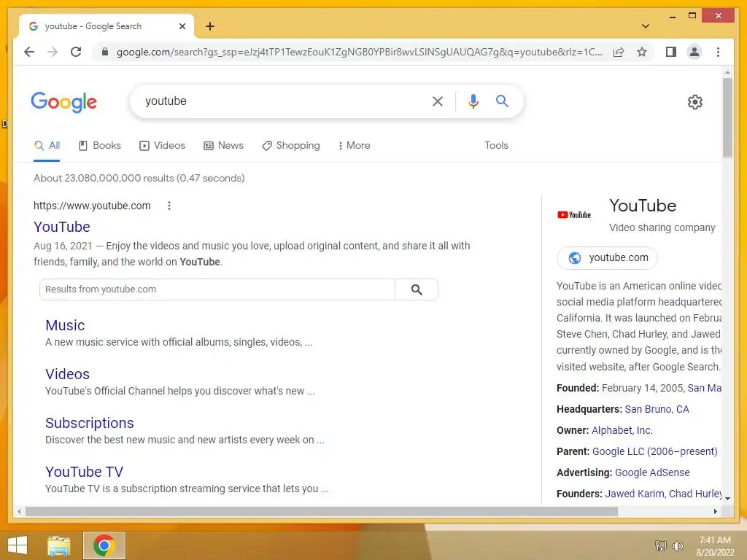Viewport: 747px width, 560px height.
Task: Submit search with the blue magnifier icon
Action: pyautogui.click(x=502, y=101)
